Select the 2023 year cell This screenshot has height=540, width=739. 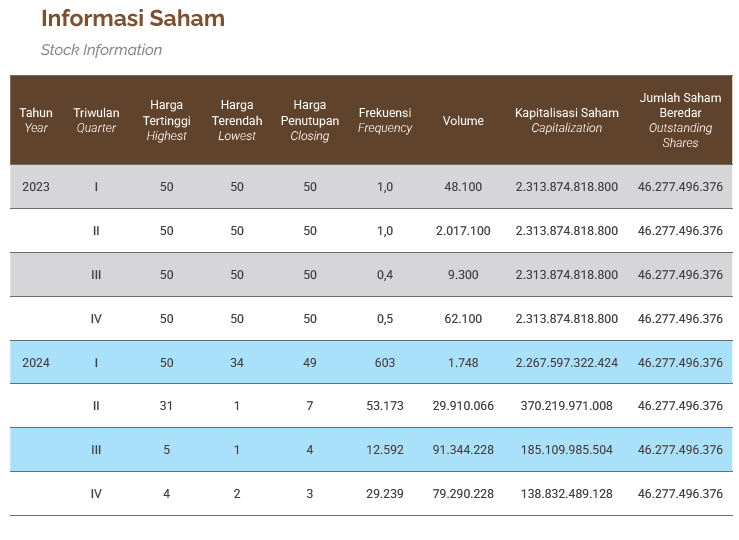click(x=36, y=187)
